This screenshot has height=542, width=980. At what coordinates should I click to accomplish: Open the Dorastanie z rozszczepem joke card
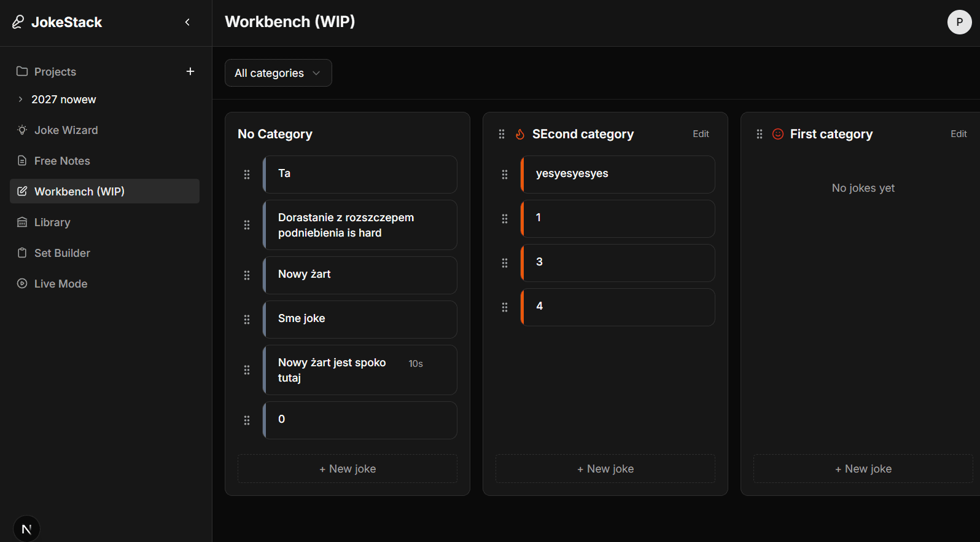click(x=360, y=225)
